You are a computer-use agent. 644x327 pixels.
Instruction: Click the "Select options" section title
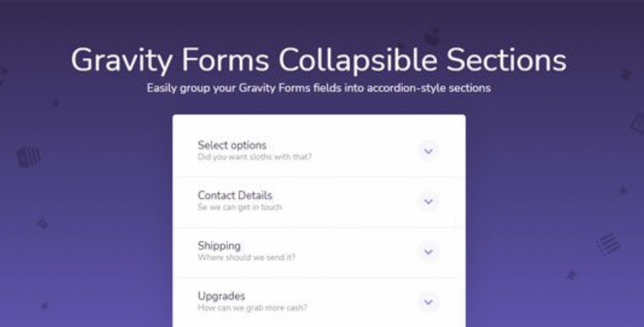[232, 145]
